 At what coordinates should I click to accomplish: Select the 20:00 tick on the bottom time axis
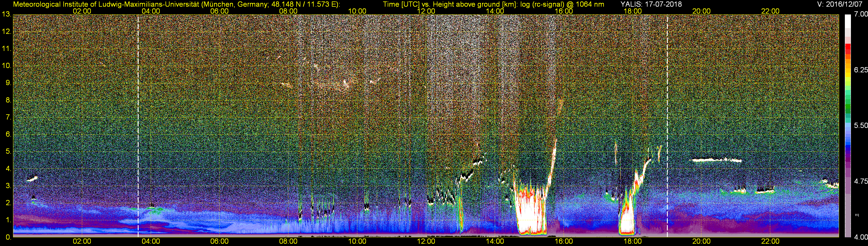tap(702, 241)
